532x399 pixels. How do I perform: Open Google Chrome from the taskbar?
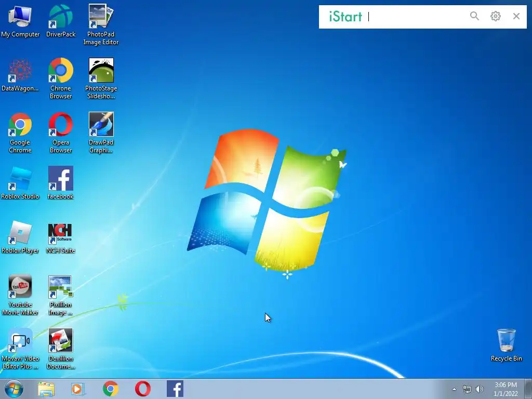point(111,389)
